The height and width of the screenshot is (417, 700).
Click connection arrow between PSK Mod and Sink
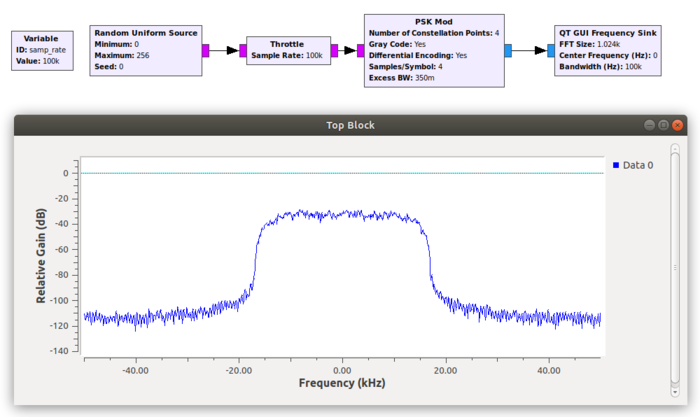point(529,50)
